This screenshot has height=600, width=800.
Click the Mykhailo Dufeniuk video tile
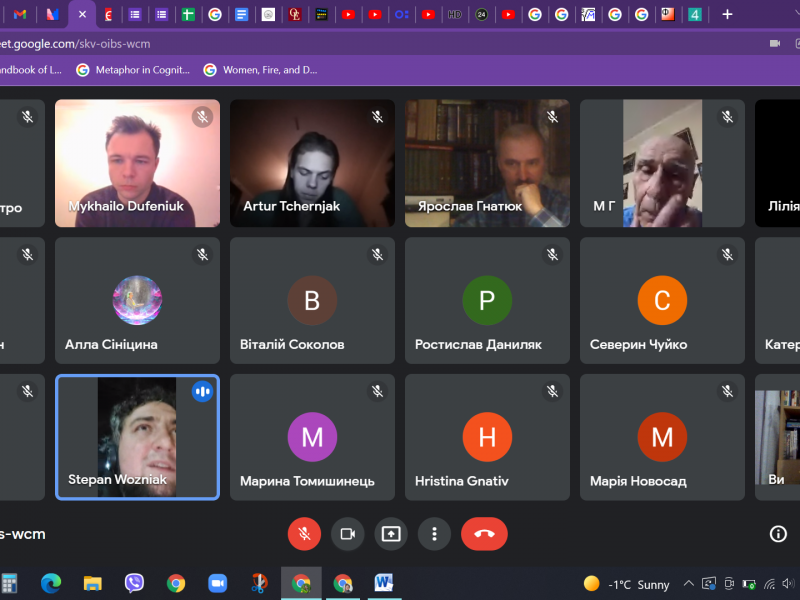pyautogui.click(x=137, y=162)
